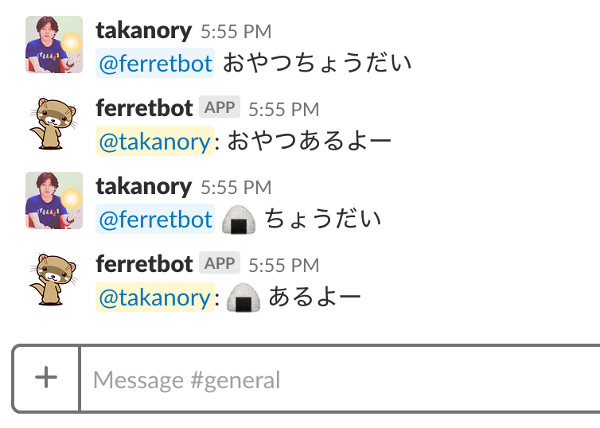Image resolution: width=600 pixels, height=428 pixels.
Task: Open ferretbot's avatar in the second message
Action: tap(54, 123)
